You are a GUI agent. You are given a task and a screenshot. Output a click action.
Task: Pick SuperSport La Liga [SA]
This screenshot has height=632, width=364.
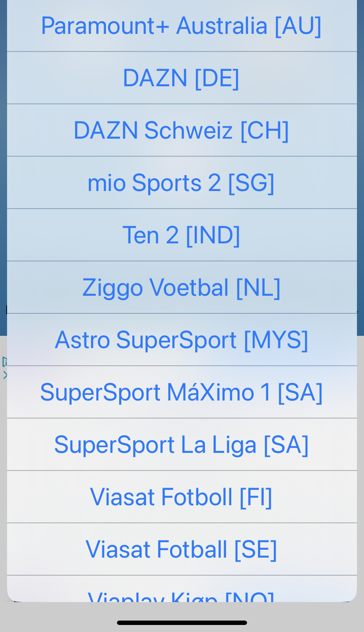[182, 445]
